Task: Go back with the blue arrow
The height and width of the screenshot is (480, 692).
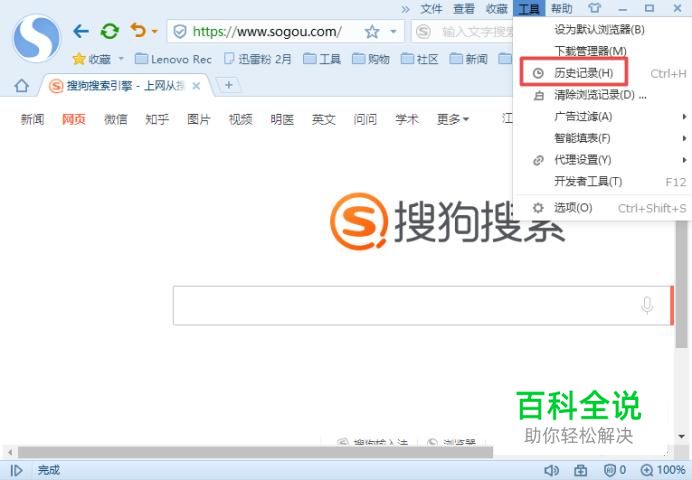Action: pyautogui.click(x=81, y=31)
